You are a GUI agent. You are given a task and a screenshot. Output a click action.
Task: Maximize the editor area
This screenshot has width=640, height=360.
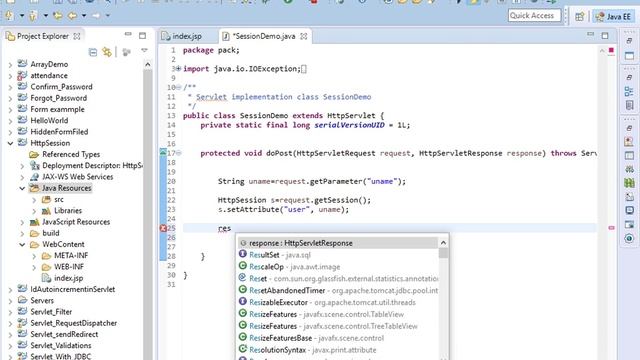[605, 36]
